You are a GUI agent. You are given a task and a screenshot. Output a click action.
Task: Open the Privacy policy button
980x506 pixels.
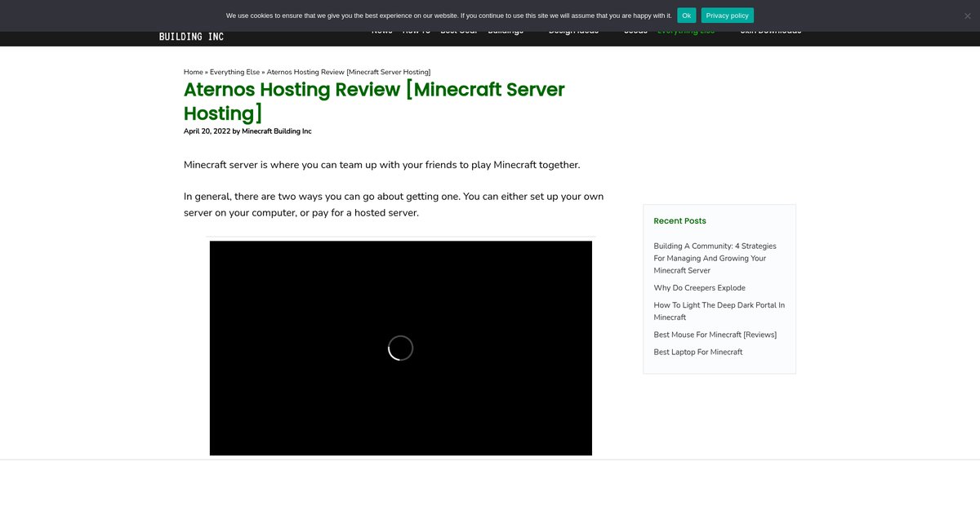tap(727, 16)
